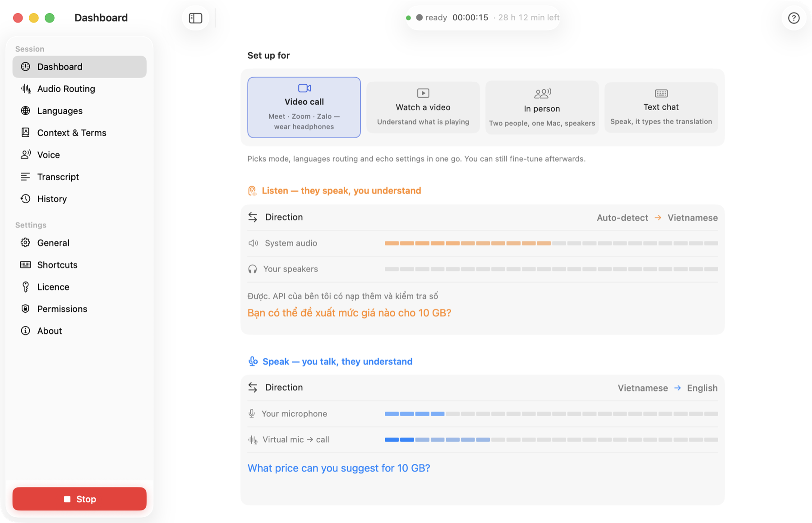Click swap arrows icon in Speak Direction row
Viewport: 812px width, 523px height.
pos(253,388)
